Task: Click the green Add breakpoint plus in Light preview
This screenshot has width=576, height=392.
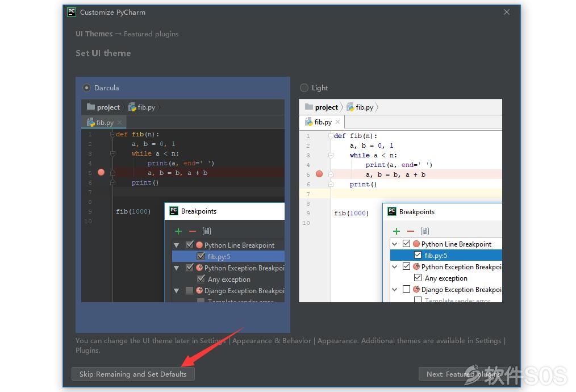Action: pos(396,231)
